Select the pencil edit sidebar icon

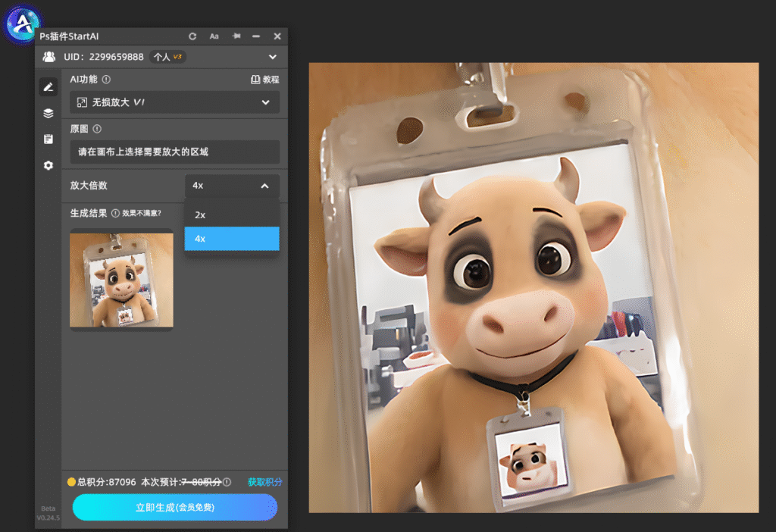(48, 87)
